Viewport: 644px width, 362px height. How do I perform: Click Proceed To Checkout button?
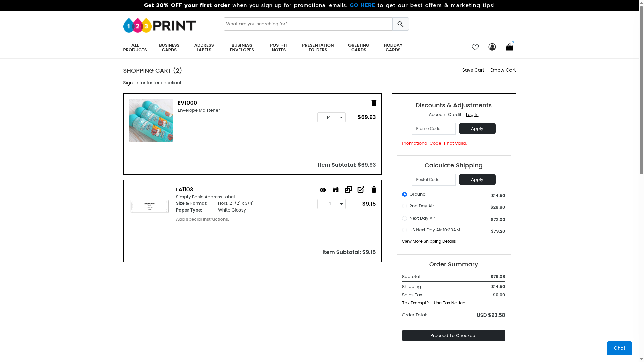(x=453, y=336)
